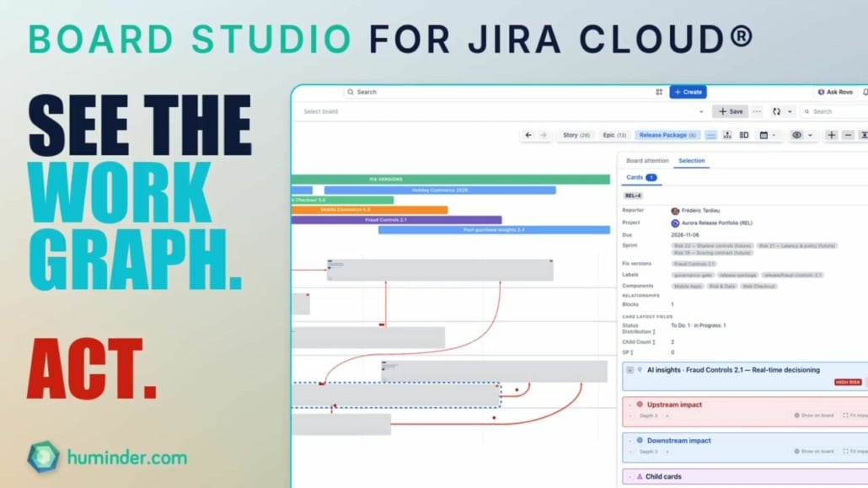
Task: Open the REL-4 issue key
Action: (633, 196)
